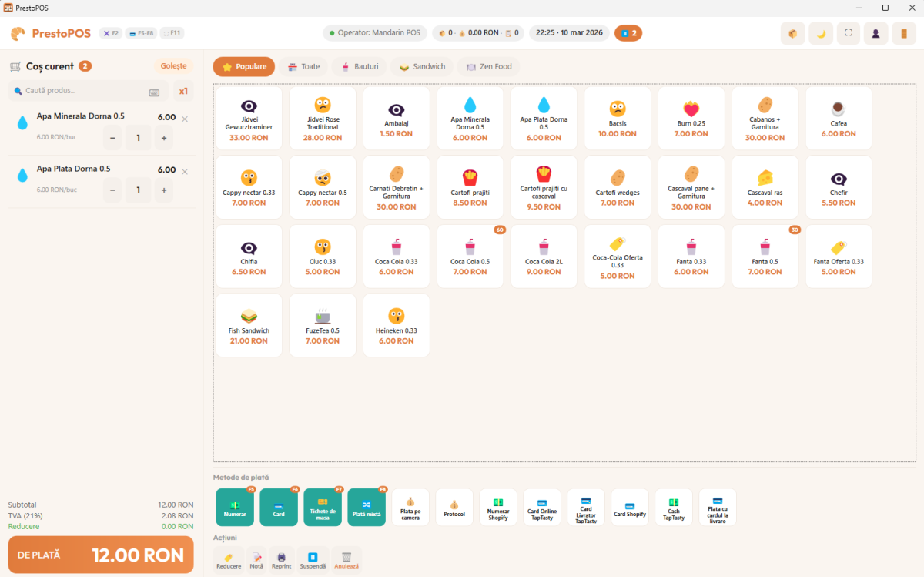This screenshot has width=924, height=577.
Task: Toggle dark mode with the moon icon
Action: (x=820, y=33)
